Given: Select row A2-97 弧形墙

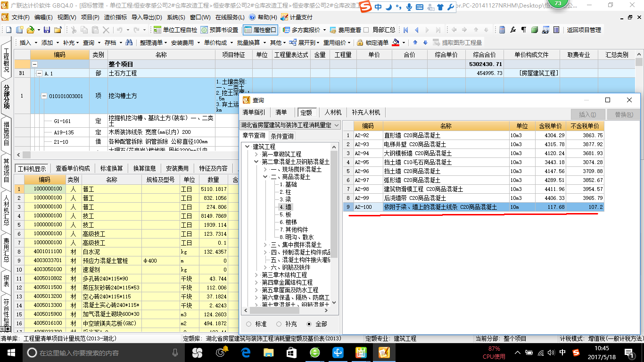Looking at the screenshot, I should [473, 180].
